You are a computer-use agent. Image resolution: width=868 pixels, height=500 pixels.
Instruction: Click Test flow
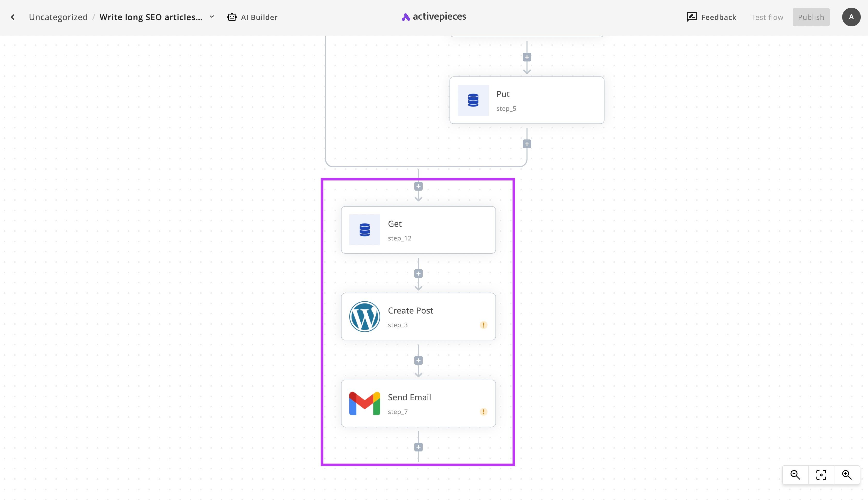click(767, 17)
